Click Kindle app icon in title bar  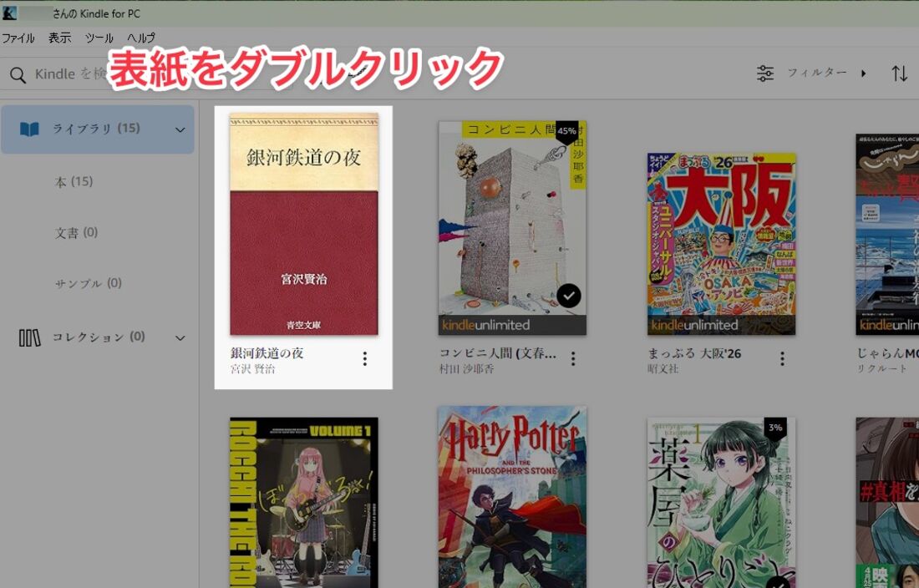pos(9,13)
